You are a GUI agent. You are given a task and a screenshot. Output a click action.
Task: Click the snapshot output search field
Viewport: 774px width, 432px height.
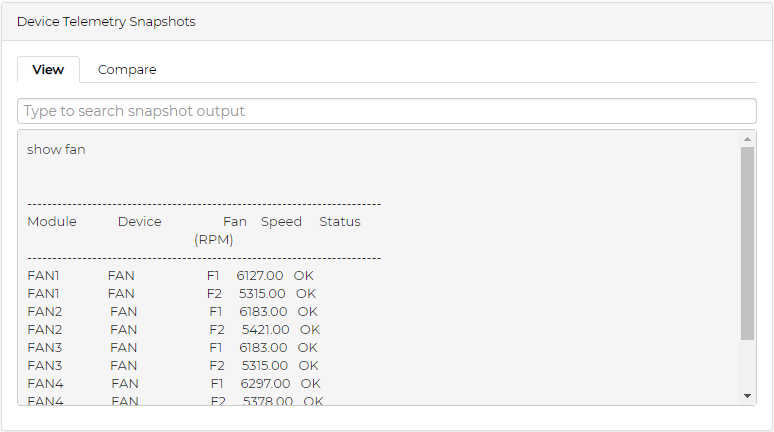pyautogui.click(x=386, y=111)
